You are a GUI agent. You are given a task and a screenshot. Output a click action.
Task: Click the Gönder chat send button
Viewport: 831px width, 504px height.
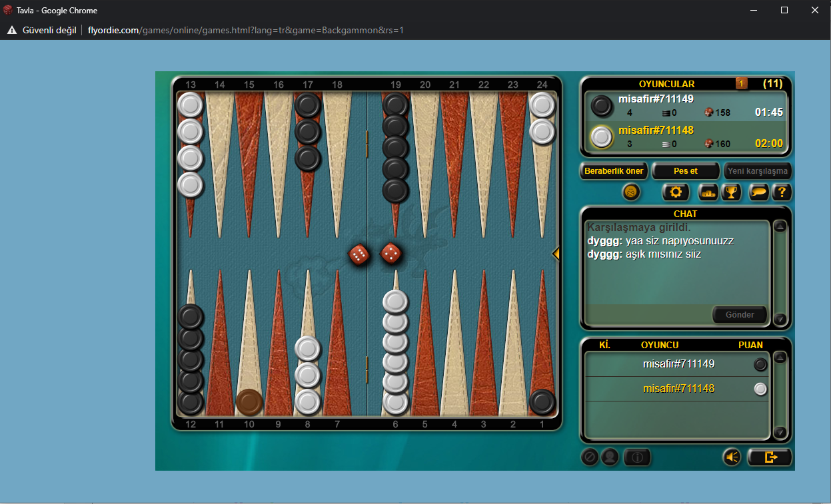(740, 315)
